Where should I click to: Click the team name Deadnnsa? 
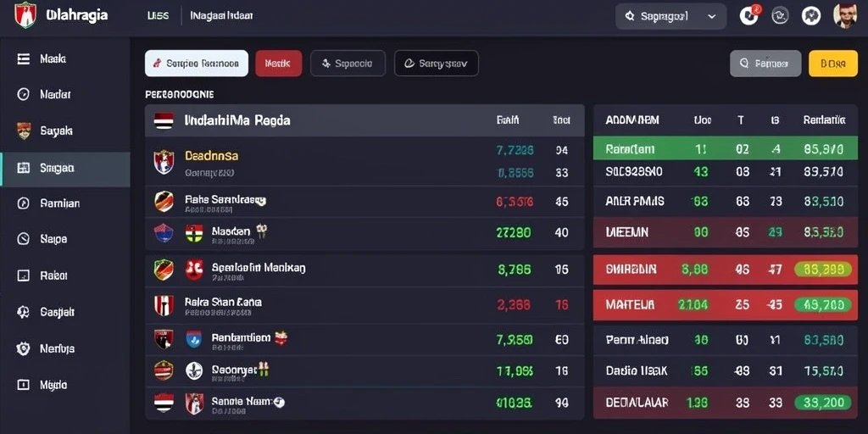coord(211,156)
